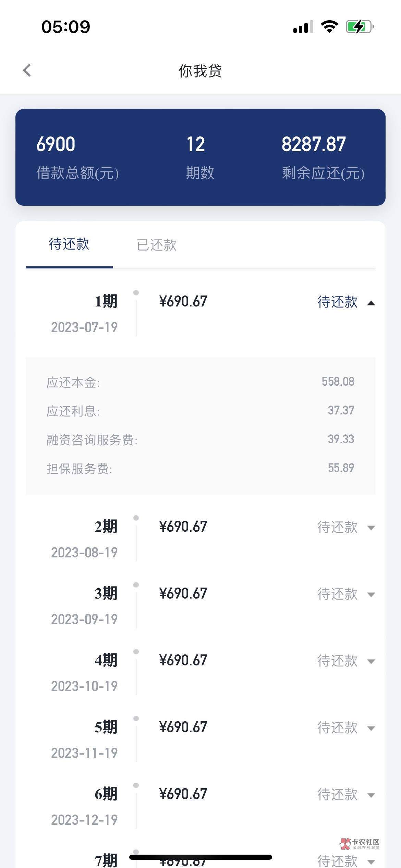Collapse the 1期 repayment details
Image resolution: width=401 pixels, height=868 pixels.
(371, 303)
